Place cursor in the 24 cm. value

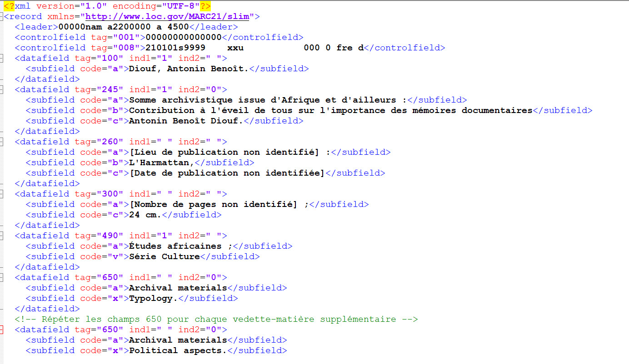(x=145, y=215)
